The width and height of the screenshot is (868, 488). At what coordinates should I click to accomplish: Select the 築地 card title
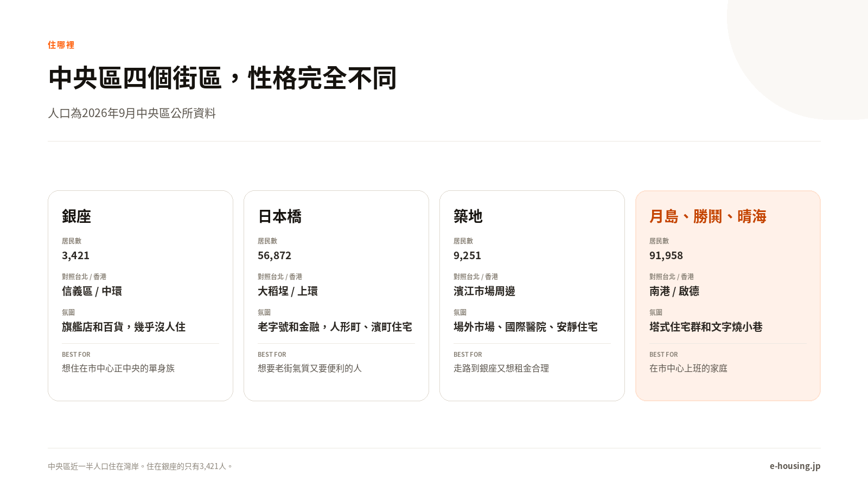click(x=468, y=216)
